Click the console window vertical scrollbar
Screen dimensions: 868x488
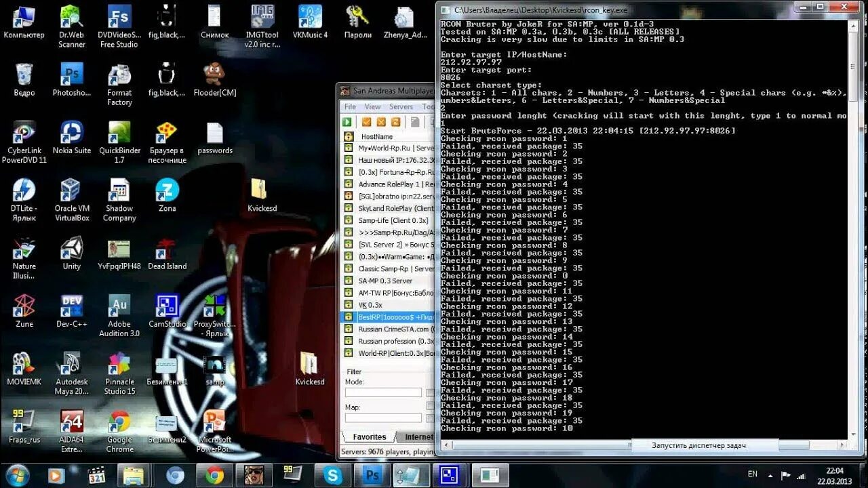coord(854,228)
